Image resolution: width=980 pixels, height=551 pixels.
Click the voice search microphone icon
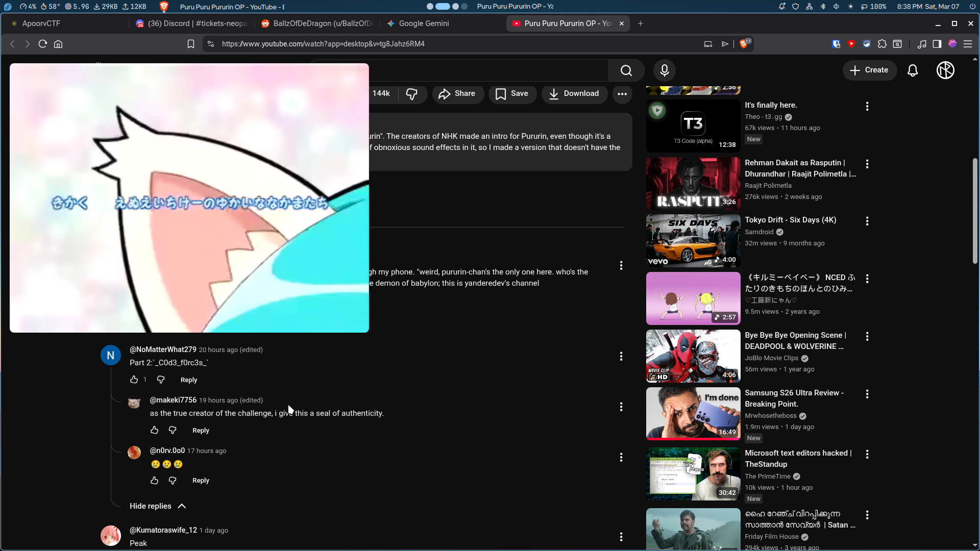click(664, 70)
